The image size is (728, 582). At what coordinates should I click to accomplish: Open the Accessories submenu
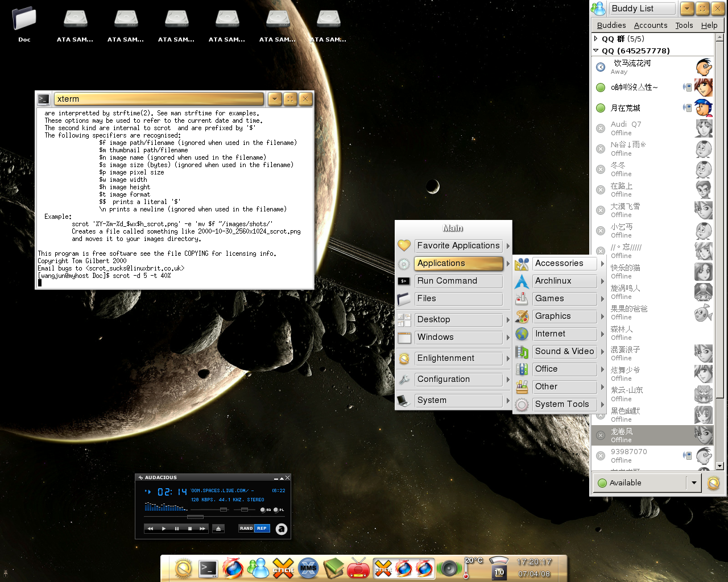pyautogui.click(x=565, y=264)
